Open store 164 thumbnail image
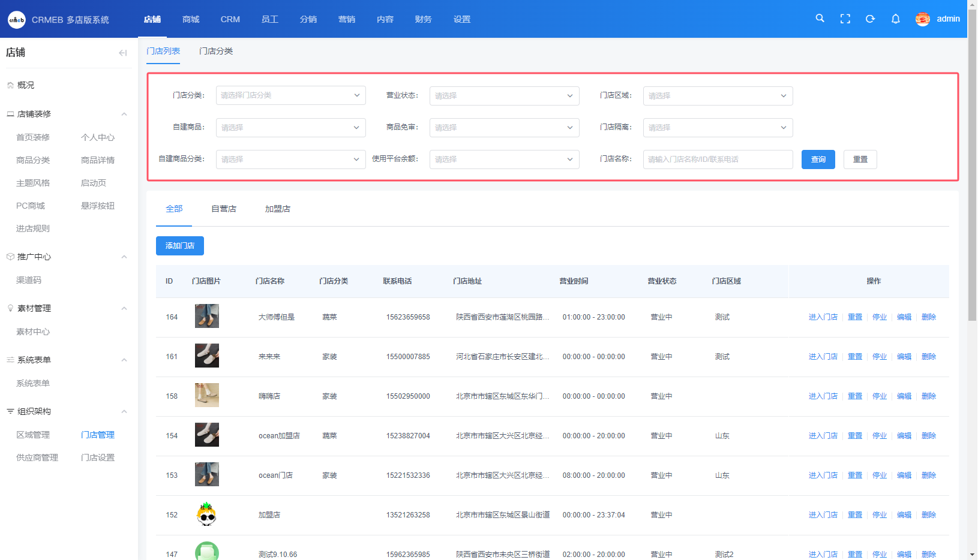Image resolution: width=978 pixels, height=560 pixels. [x=207, y=316]
